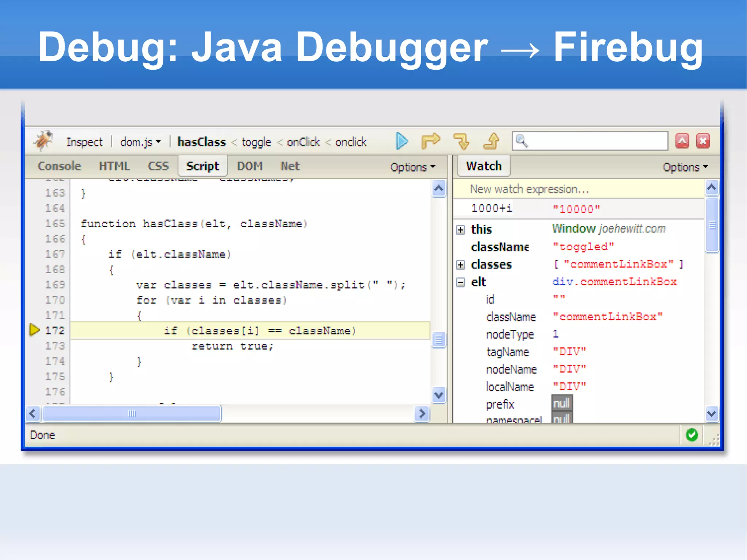Screen dimensions: 747x560
Task: Open the dom.js file dropdown
Action: tap(140, 142)
